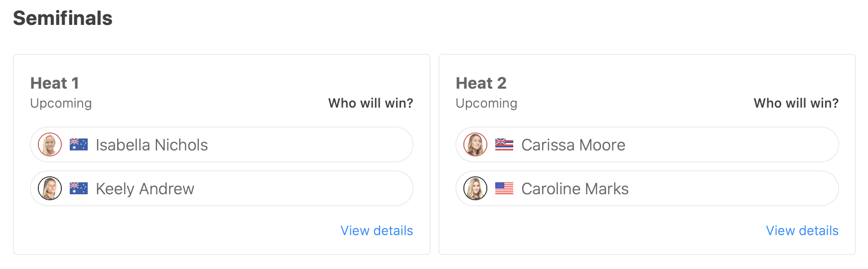Screen dimensions: 868x269
Task: Pick Keely Andrew name to win Heat 1
Action: [145, 189]
